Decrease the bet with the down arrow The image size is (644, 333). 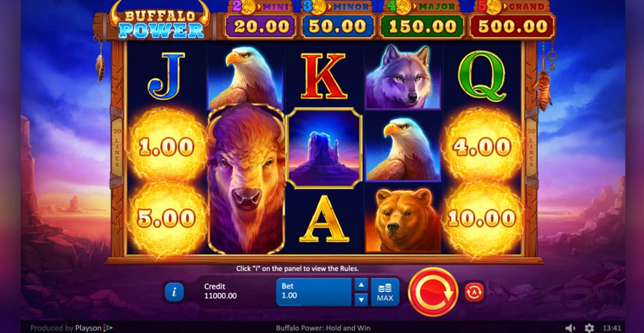(x=361, y=299)
